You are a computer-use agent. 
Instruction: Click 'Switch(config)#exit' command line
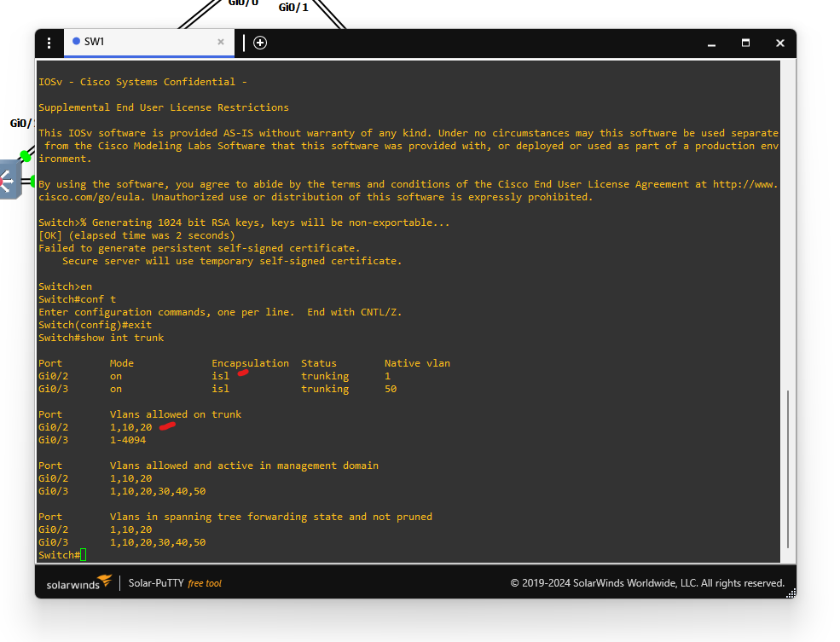click(x=95, y=325)
